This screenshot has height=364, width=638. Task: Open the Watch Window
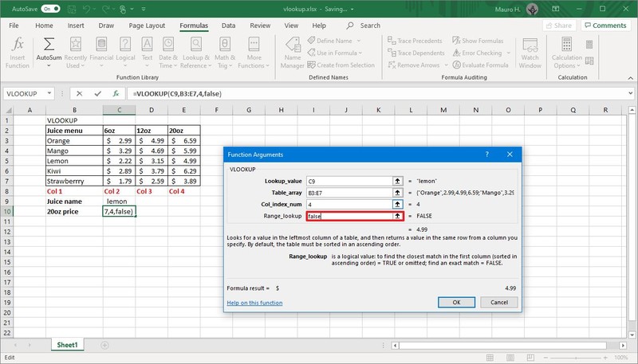tap(530, 53)
